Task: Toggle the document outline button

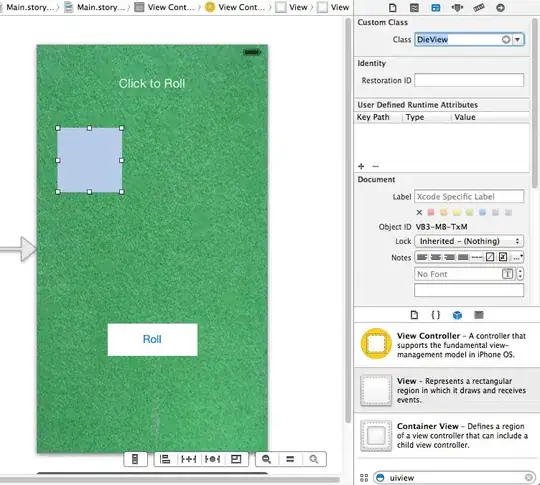Action: (x=135, y=459)
